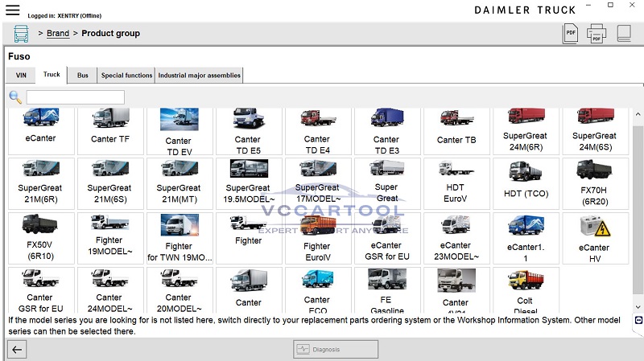Select the plain Canter box truck
The image size is (644, 361).
[x=249, y=290]
